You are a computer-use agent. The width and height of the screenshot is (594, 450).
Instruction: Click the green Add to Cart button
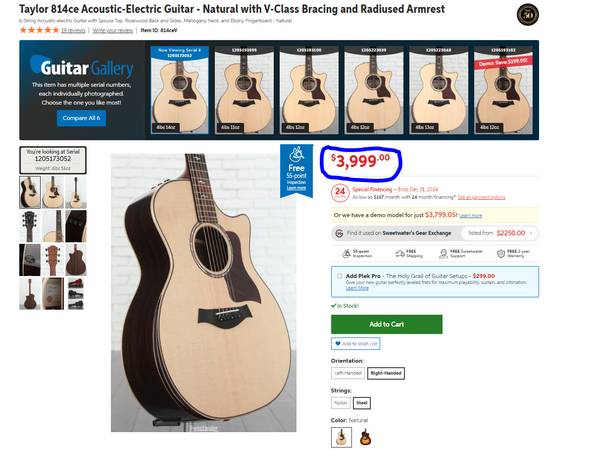pyautogui.click(x=386, y=324)
